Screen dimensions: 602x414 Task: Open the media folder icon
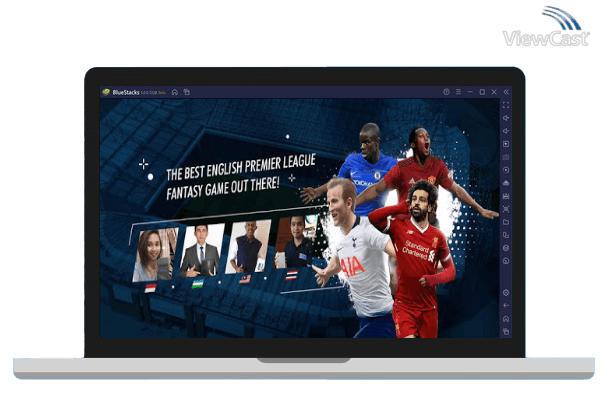(506, 222)
